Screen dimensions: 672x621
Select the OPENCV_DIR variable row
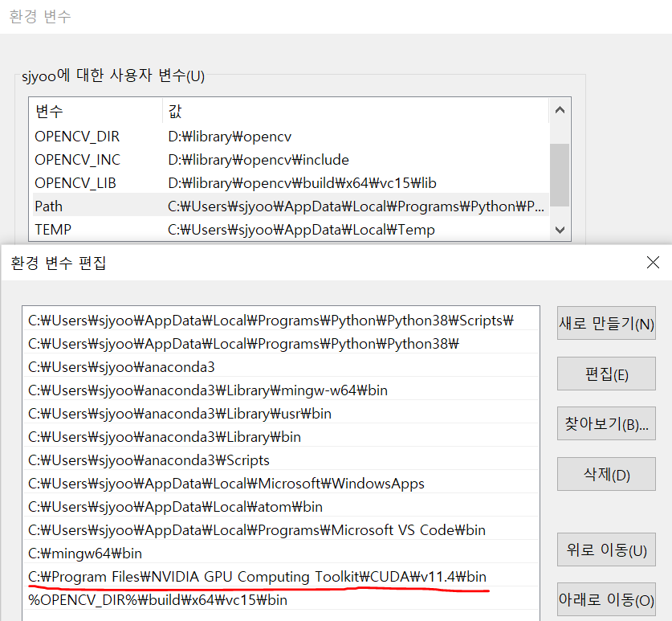(291, 137)
